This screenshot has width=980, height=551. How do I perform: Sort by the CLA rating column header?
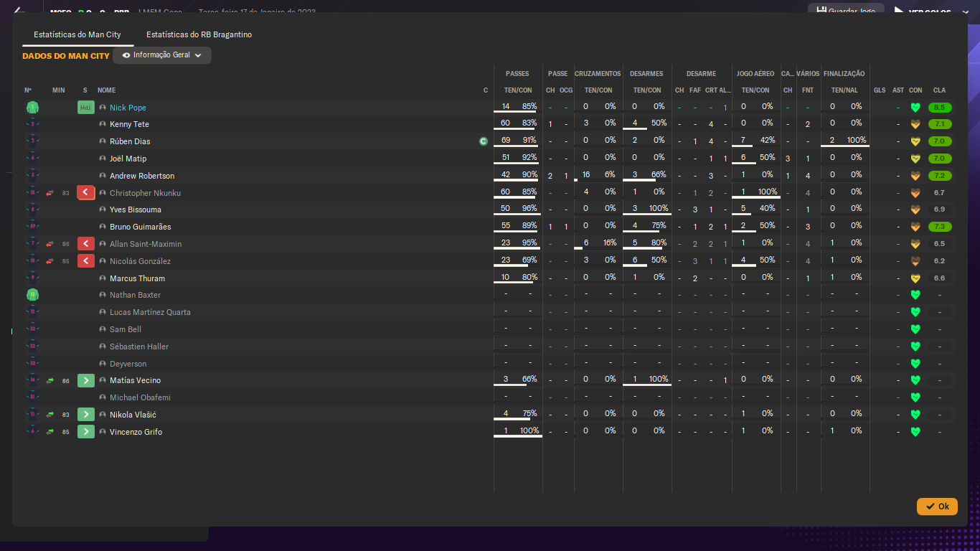(x=939, y=90)
